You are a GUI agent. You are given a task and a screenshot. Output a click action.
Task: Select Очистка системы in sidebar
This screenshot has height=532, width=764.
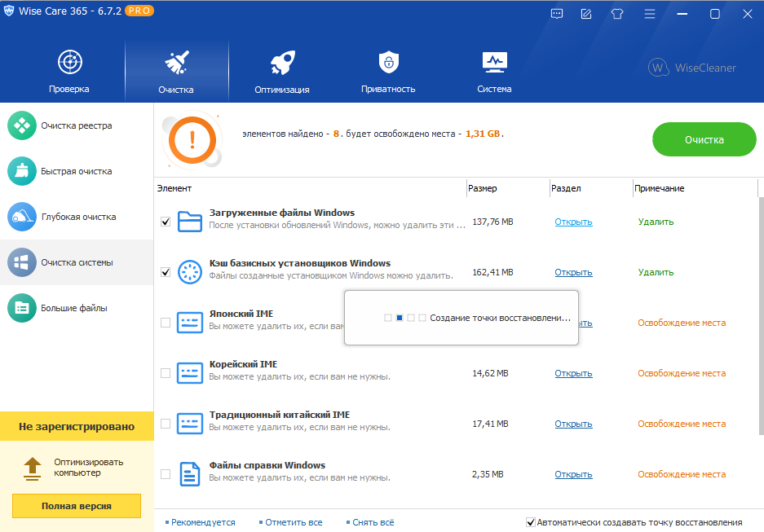tap(77, 262)
